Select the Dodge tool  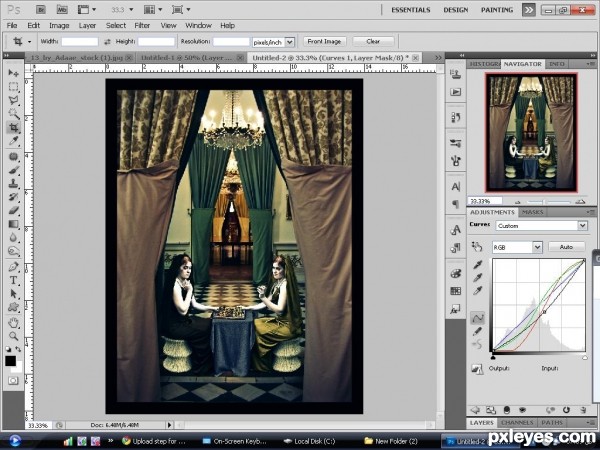pyautogui.click(x=13, y=251)
